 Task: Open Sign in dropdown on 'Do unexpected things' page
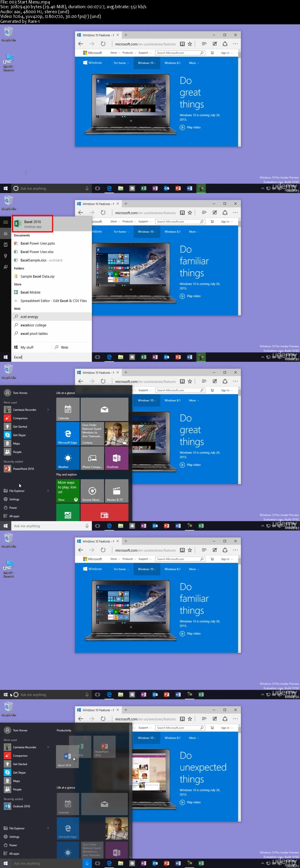(x=227, y=727)
